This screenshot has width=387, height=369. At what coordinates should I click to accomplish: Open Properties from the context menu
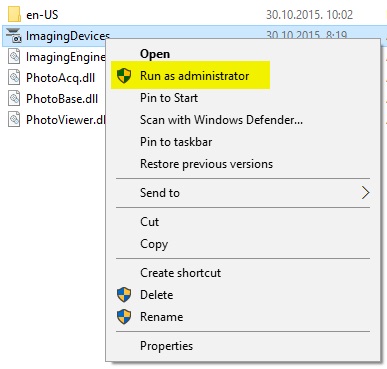point(166,346)
